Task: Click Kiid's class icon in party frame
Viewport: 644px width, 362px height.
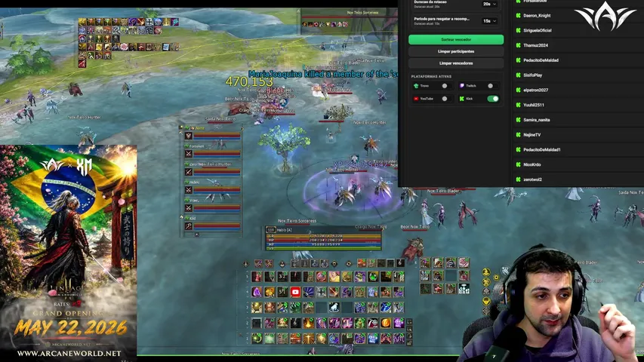Action: (189, 226)
